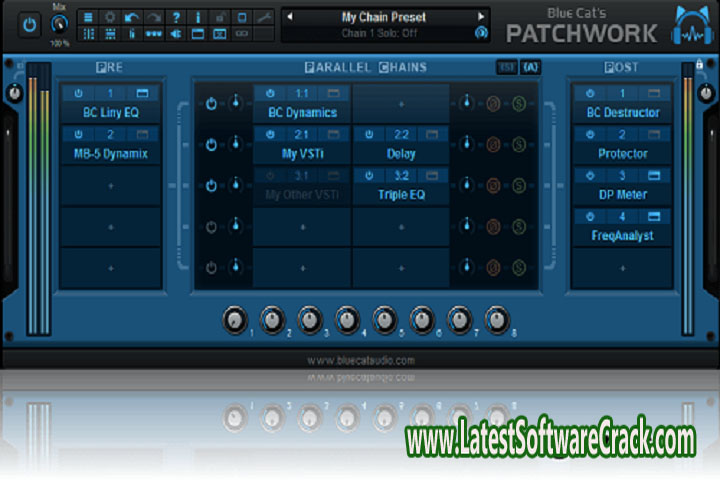Open the MB-5 Dynamix plugin slot menu
The height and width of the screenshot is (480, 720).
pos(110,154)
